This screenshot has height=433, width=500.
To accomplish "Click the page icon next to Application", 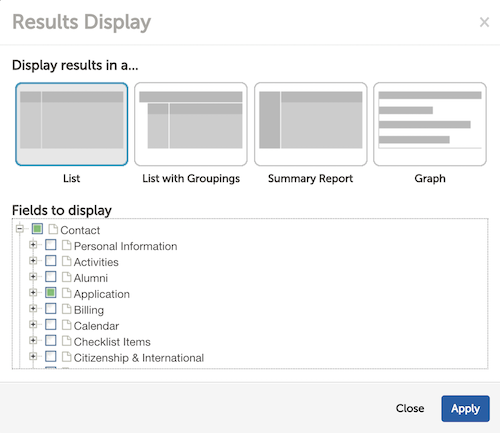I will pyautogui.click(x=67, y=293).
